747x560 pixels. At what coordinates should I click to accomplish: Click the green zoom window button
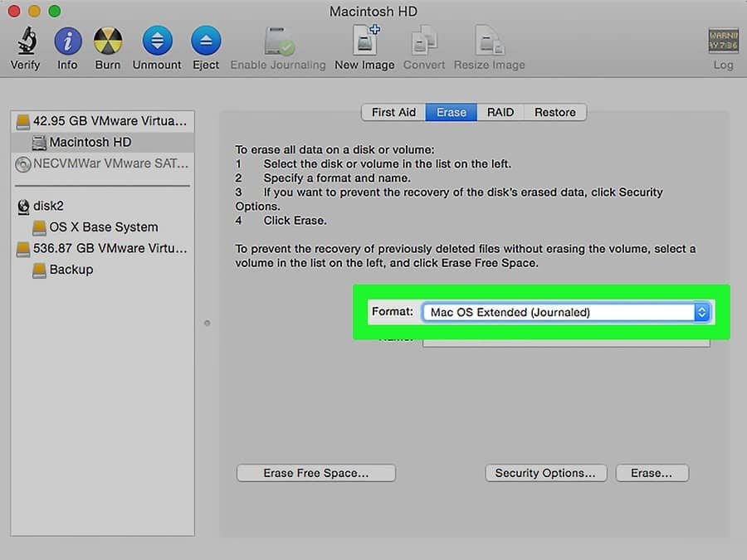55,11
